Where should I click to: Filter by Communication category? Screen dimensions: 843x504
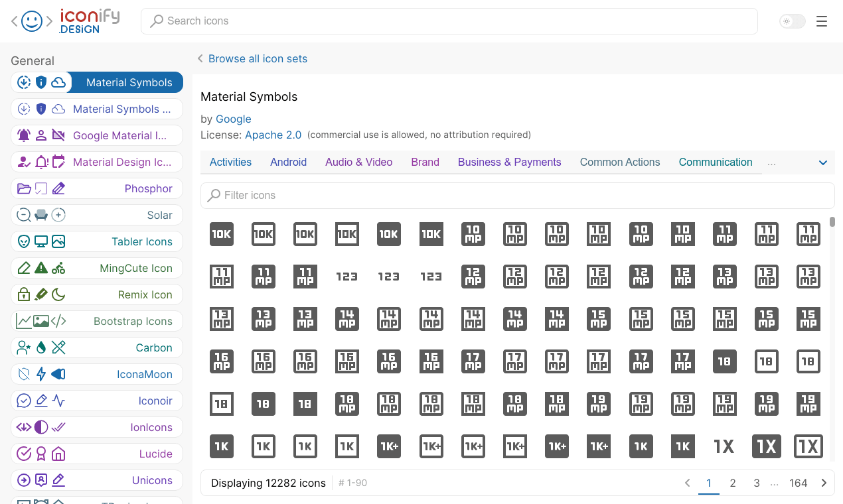click(716, 162)
